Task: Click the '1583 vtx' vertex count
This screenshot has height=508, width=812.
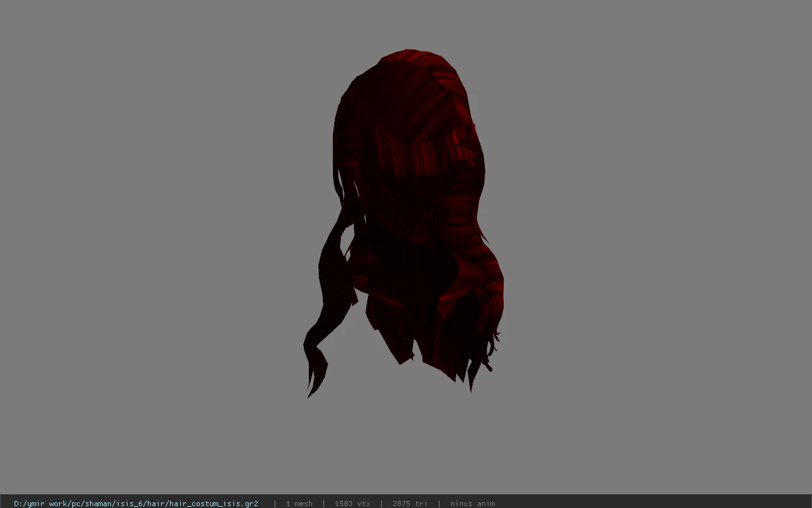Action: [352, 504]
